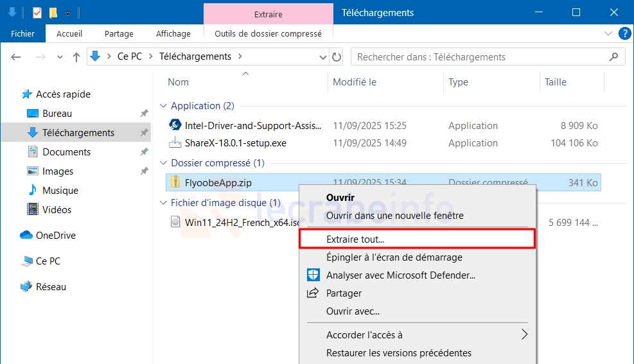The image size is (634, 364).
Task: Open the address bar history dropdown
Action: tap(322, 57)
